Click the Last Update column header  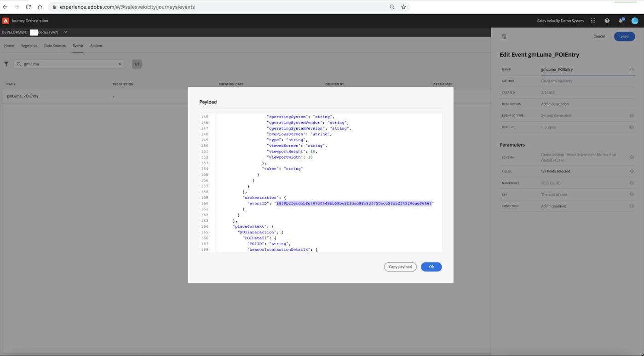[442, 84]
